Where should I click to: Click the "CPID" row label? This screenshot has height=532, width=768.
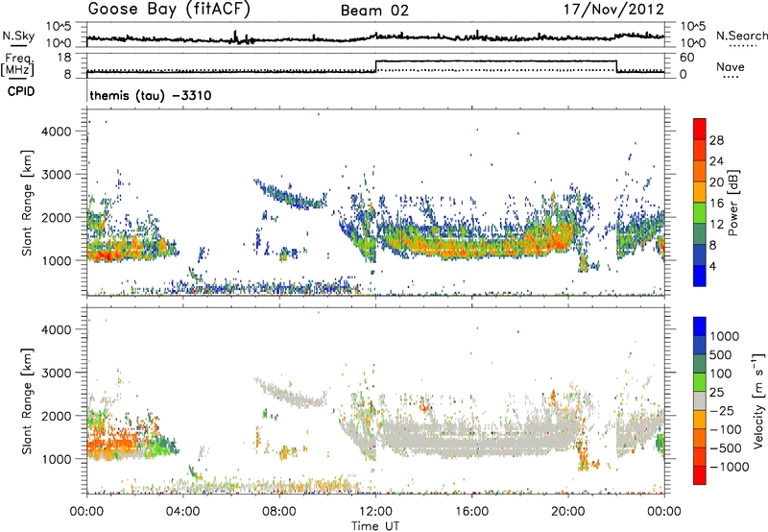21,91
